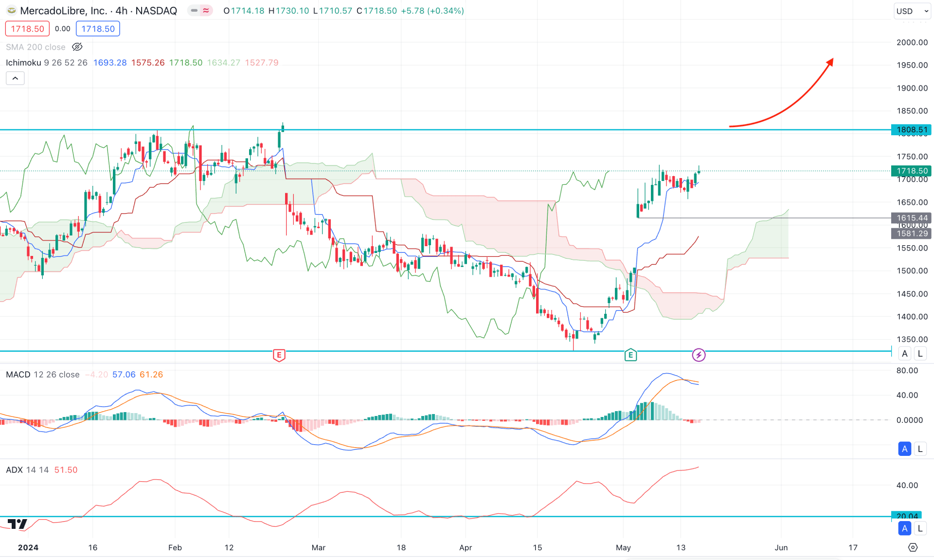Select the Ichimoku 9 26 52 26 legend
The height and width of the screenshot is (560, 934).
pyautogui.click(x=47, y=63)
